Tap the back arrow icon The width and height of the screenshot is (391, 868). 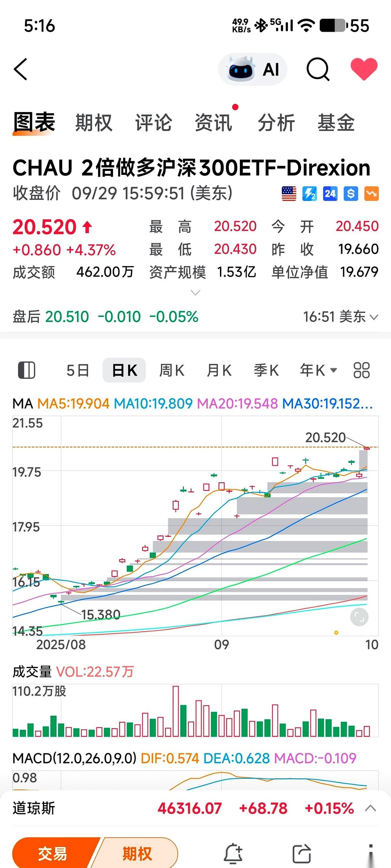tap(21, 69)
